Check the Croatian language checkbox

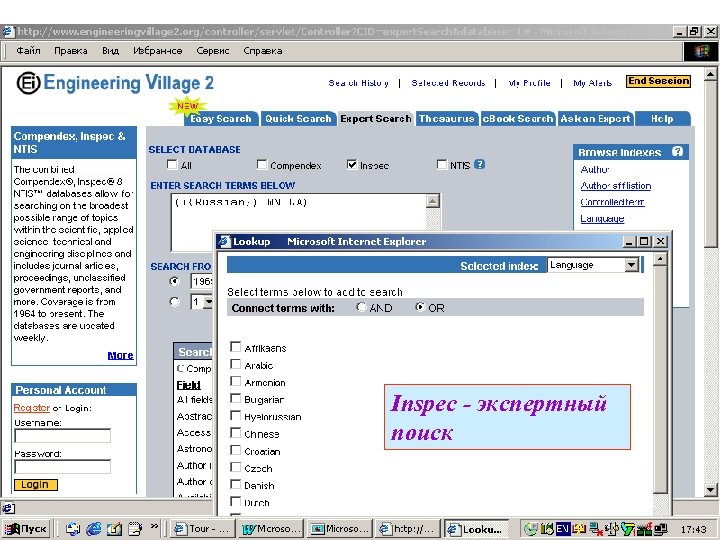tap(236, 450)
